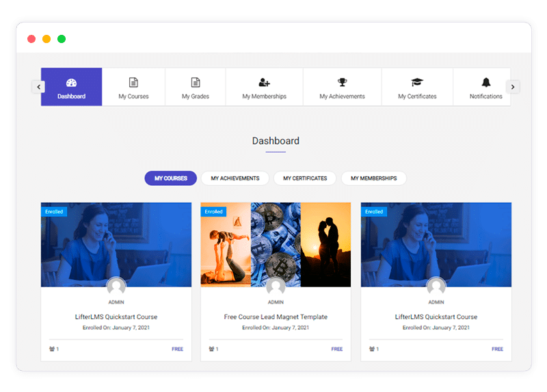547x392 pixels.
Task: Click the My Grades document icon
Action: click(196, 82)
